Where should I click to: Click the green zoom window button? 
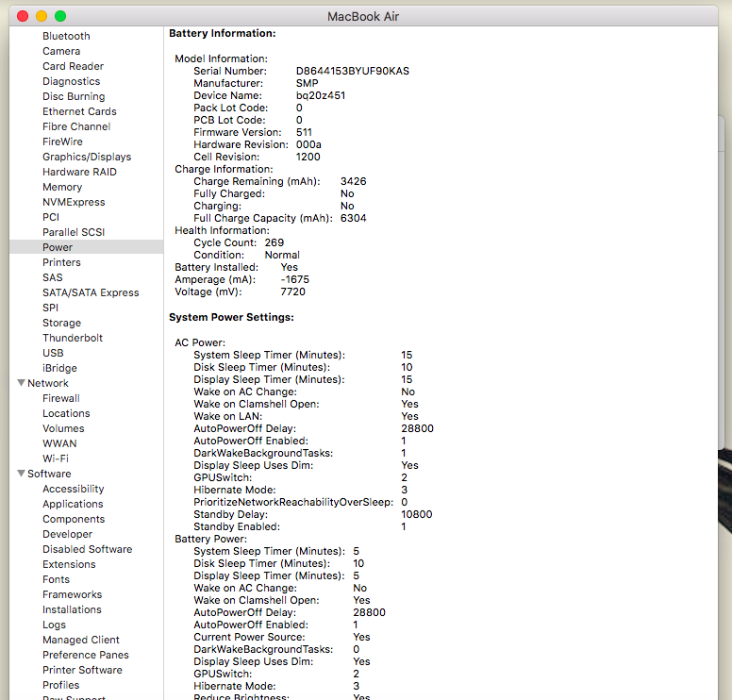(60, 16)
